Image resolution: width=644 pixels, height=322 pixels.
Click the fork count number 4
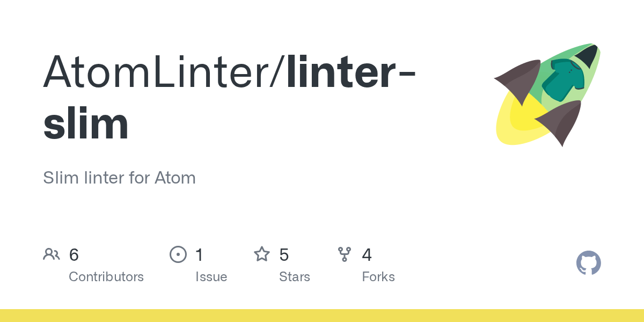tap(367, 255)
